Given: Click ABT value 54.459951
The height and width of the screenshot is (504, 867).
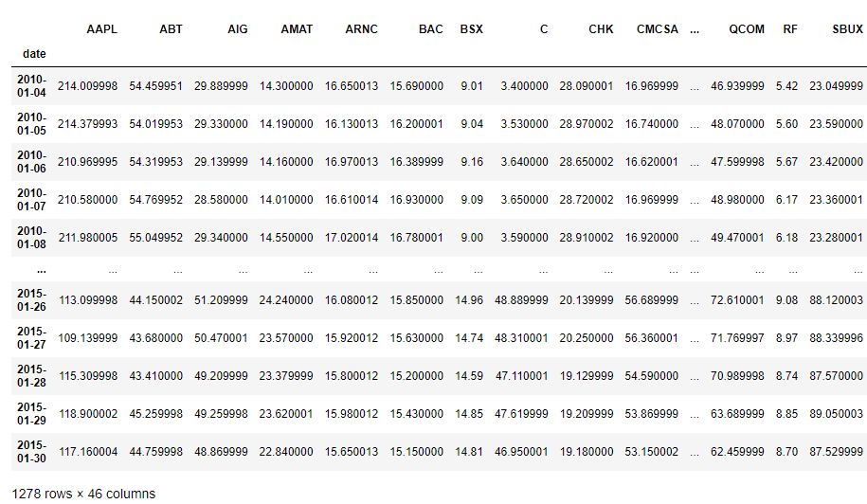Looking at the screenshot, I should coord(156,86).
